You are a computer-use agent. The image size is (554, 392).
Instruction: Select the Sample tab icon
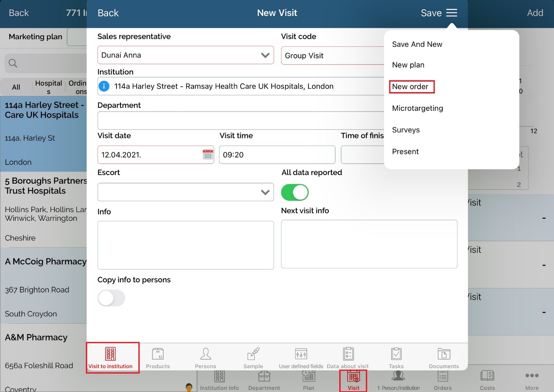click(x=253, y=354)
